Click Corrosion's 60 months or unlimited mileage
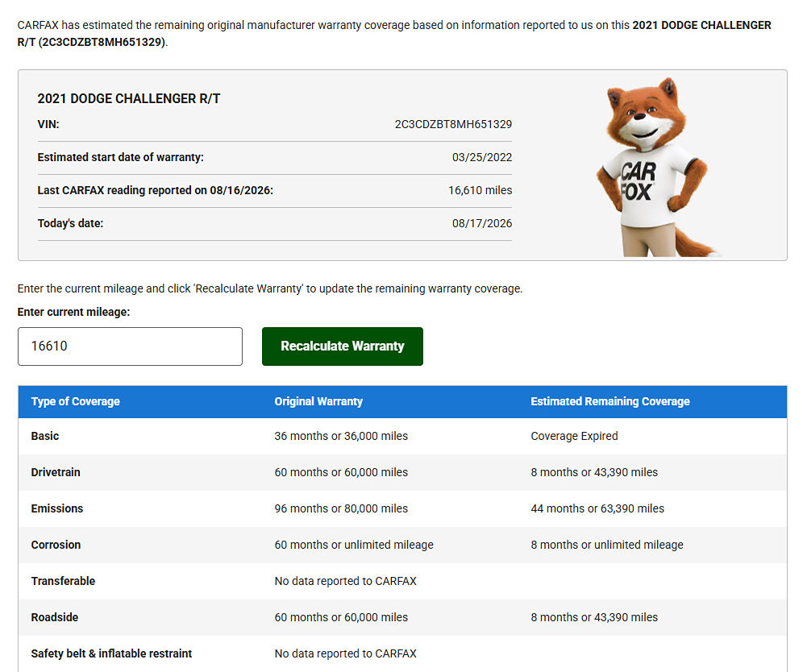 click(x=354, y=545)
